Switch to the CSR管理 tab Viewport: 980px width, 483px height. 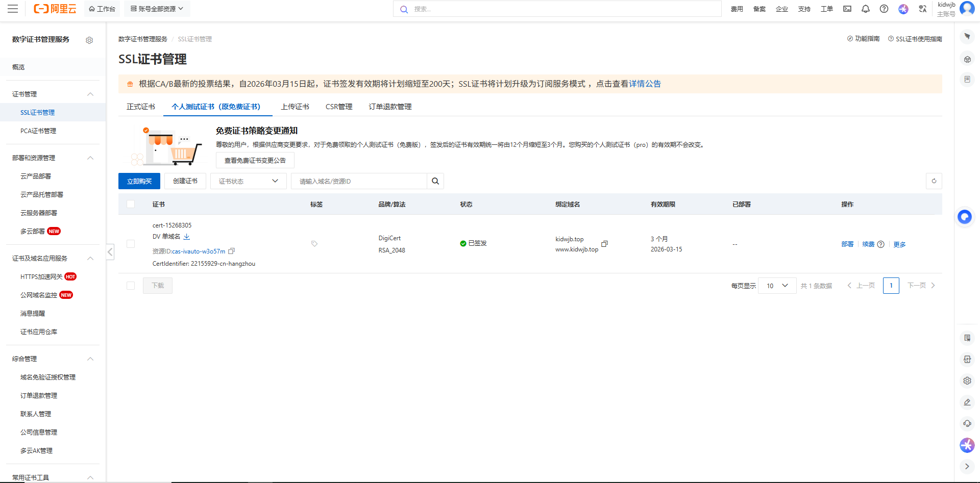[339, 107]
